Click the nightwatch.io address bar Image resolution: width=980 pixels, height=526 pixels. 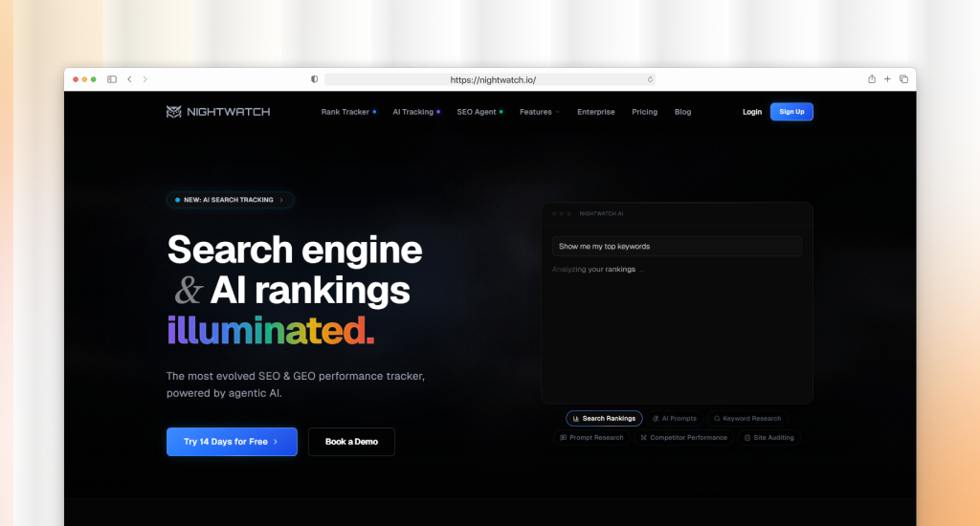tap(490, 79)
